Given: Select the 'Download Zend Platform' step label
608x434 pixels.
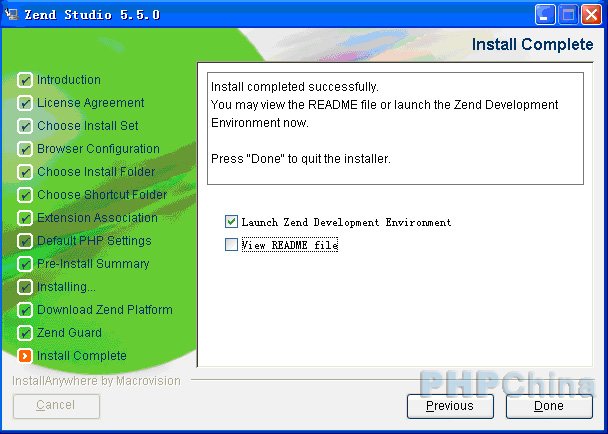Looking at the screenshot, I should 105,310.
